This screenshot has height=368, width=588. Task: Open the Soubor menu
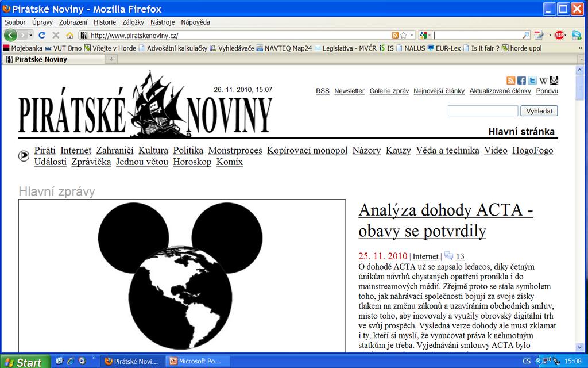(15, 22)
